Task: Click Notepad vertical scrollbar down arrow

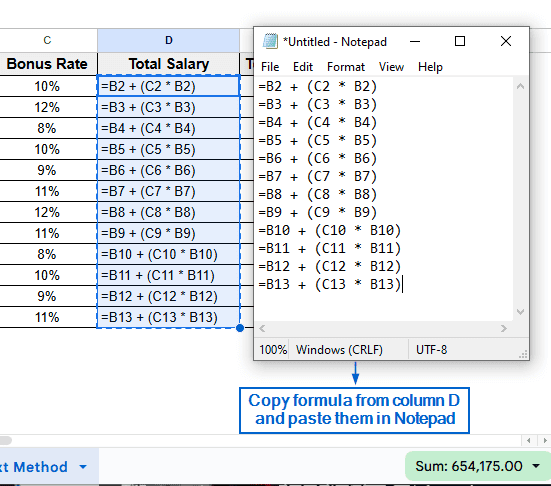Action: tap(520, 312)
